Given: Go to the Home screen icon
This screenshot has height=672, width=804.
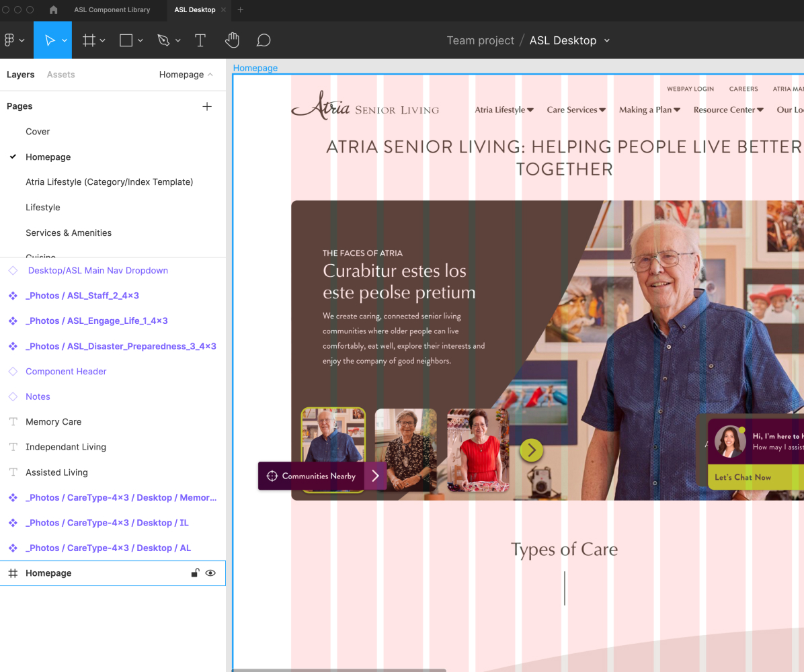Looking at the screenshot, I should tap(53, 9).
